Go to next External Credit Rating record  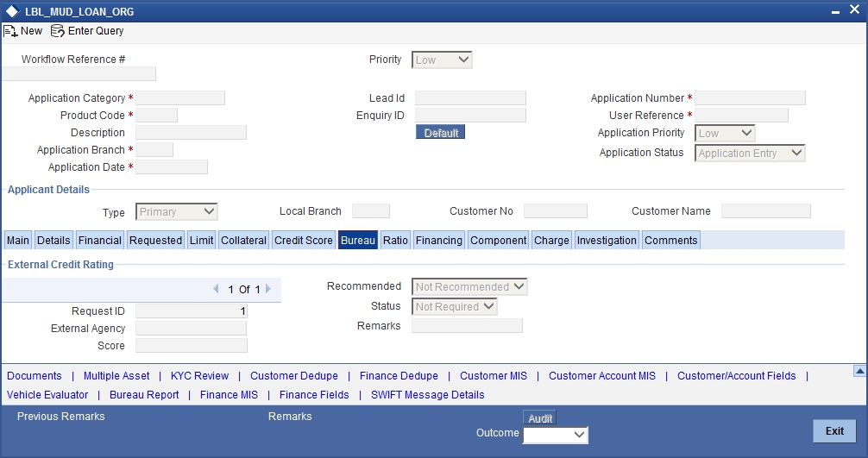268,289
